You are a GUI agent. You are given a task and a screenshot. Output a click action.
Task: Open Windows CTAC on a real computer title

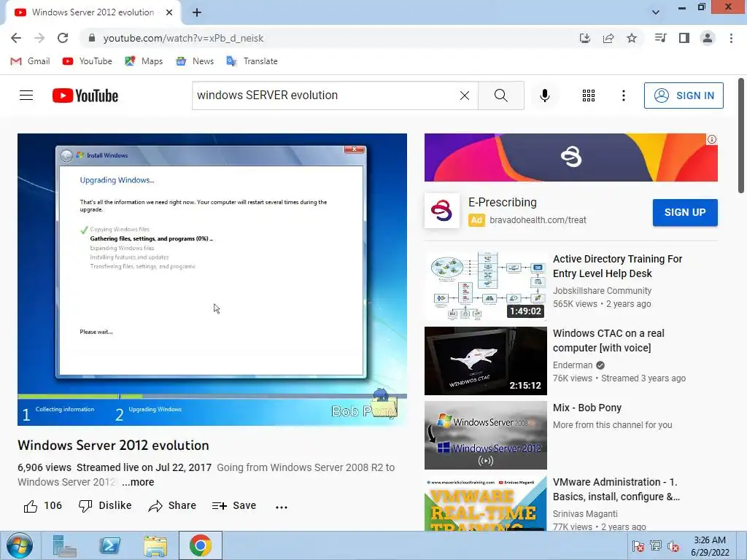[608, 341]
